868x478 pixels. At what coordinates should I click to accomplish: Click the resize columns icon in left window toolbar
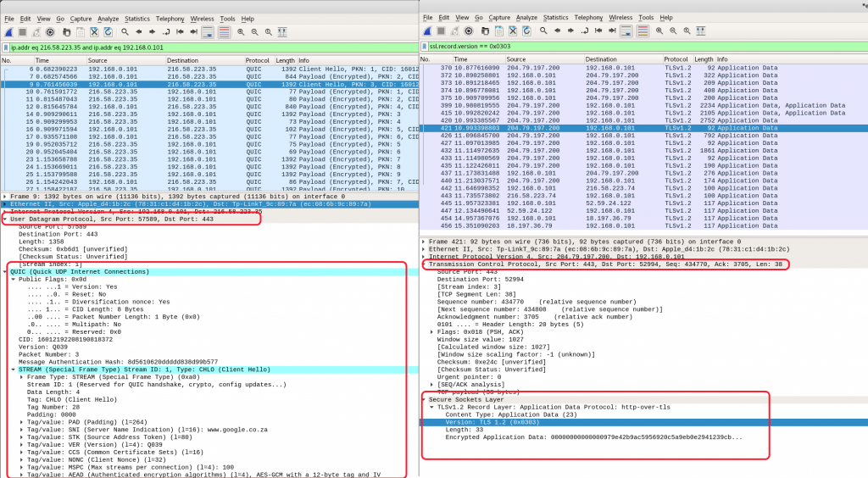click(282, 32)
